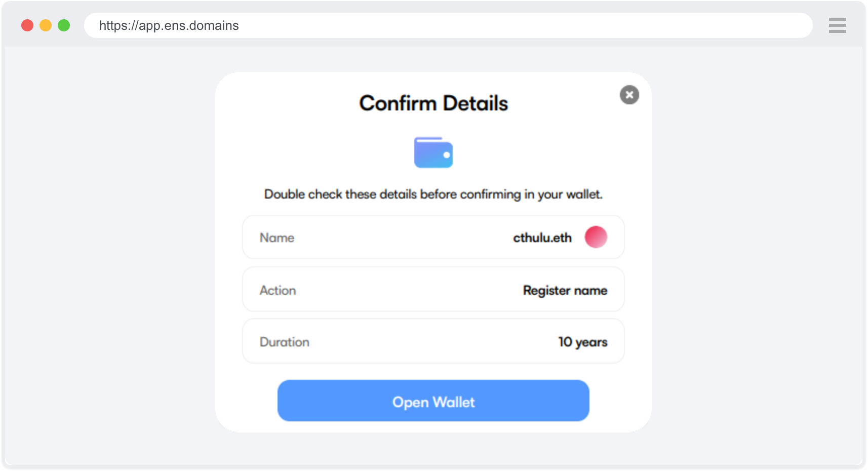Click the Name row label
This screenshot has height=471, width=868.
tap(277, 238)
